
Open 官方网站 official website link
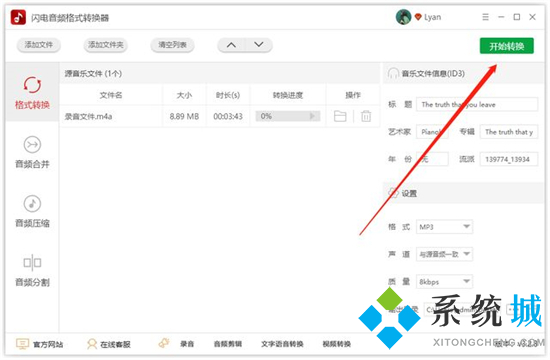click(x=48, y=345)
